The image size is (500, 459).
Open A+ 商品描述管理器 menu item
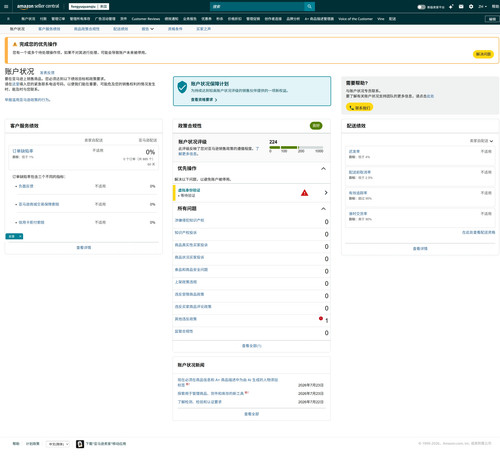click(319, 19)
